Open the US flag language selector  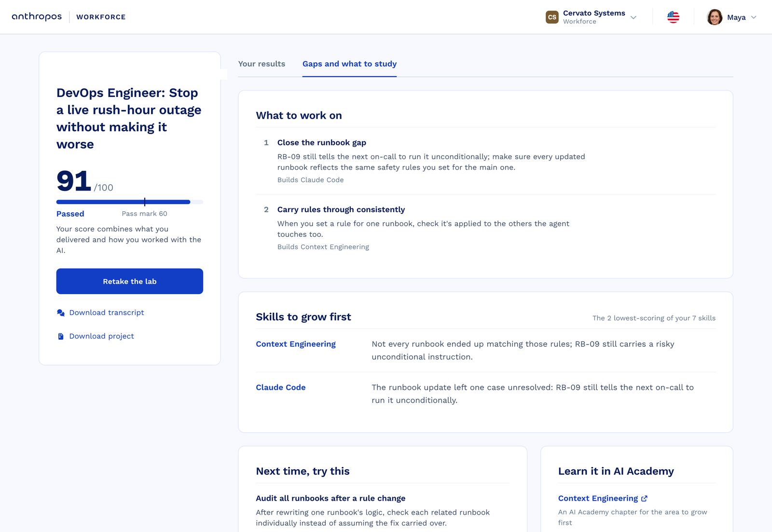pyautogui.click(x=673, y=17)
